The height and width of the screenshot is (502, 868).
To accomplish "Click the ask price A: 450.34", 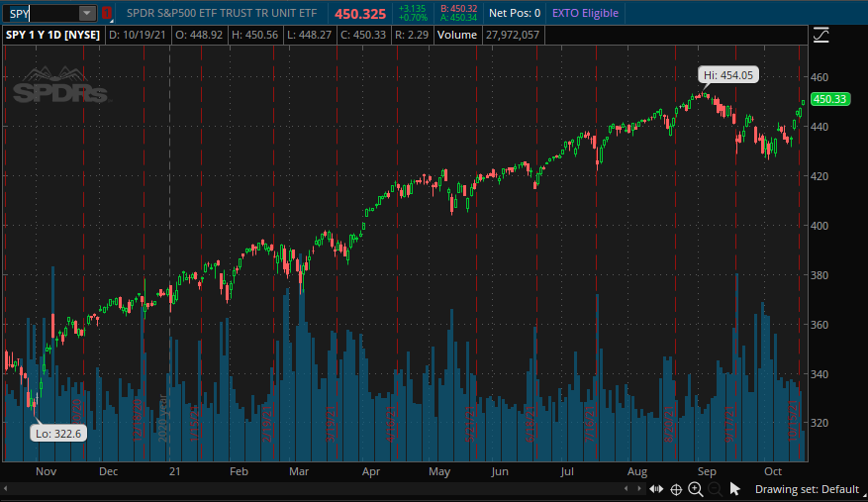I will tap(458, 18).
